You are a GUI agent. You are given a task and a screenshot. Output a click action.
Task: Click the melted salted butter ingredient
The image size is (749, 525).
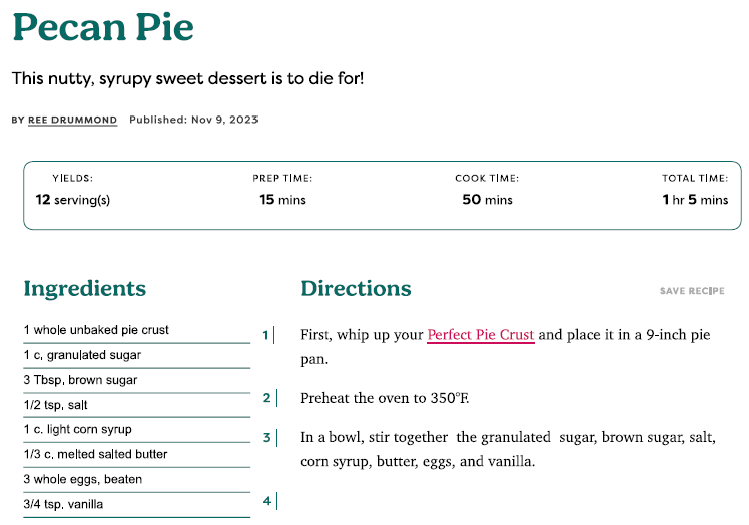pos(137,454)
